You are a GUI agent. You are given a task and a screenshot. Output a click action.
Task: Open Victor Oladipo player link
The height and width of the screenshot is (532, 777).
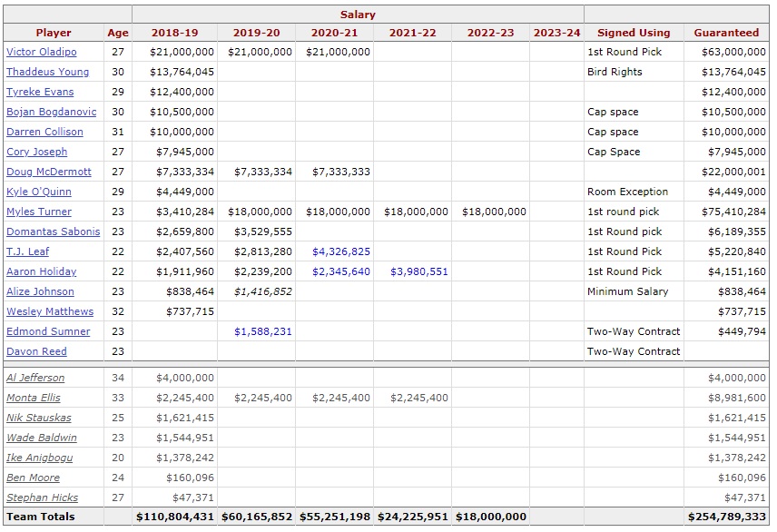pos(41,52)
